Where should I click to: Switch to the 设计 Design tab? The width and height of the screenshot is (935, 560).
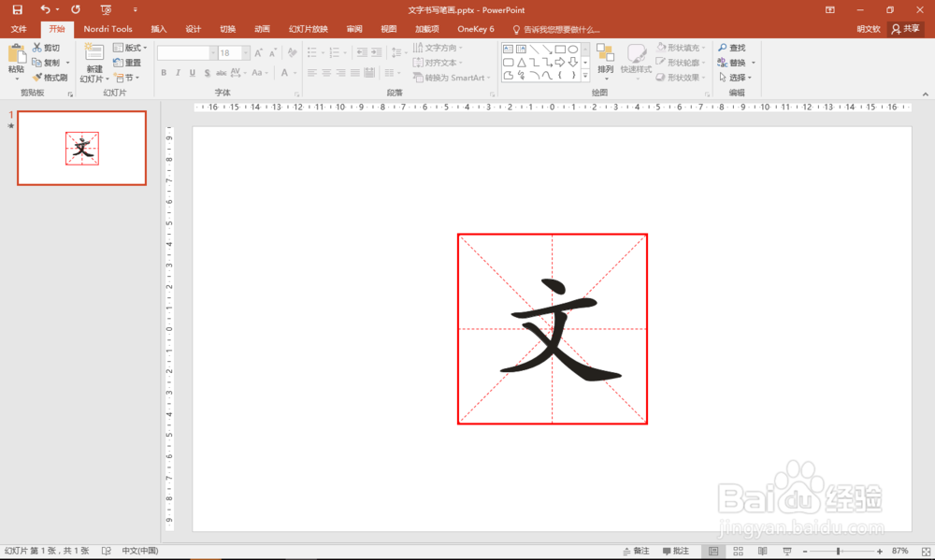[194, 29]
